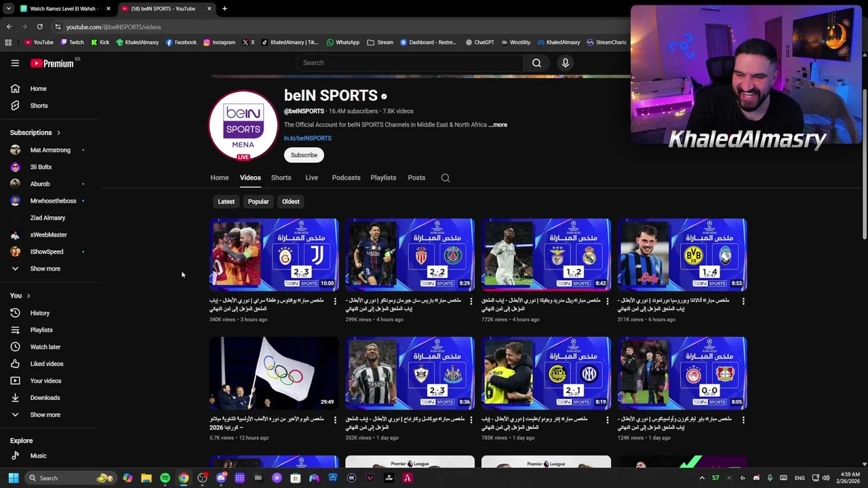Open Mat Armstrong subscription channel
Screen dimensions: 868x488
click(x=49, y=150)
